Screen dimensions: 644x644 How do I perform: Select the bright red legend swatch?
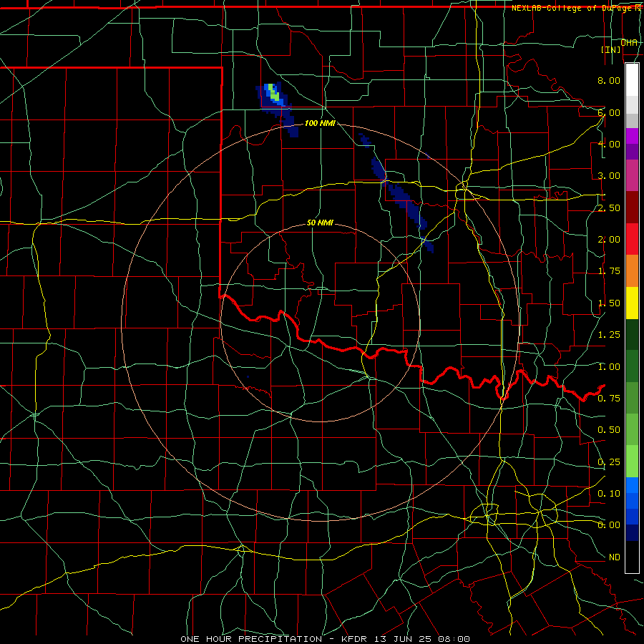point(632,239)
